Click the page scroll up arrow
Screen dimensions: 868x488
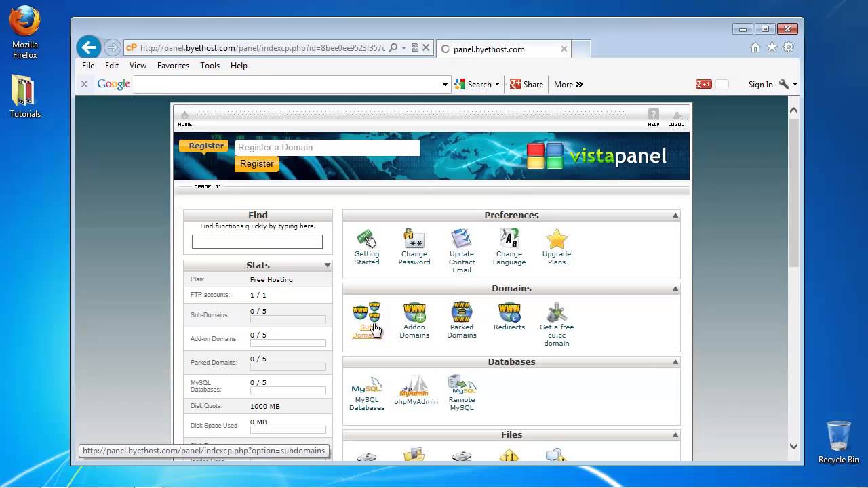[x=793, y=110]
